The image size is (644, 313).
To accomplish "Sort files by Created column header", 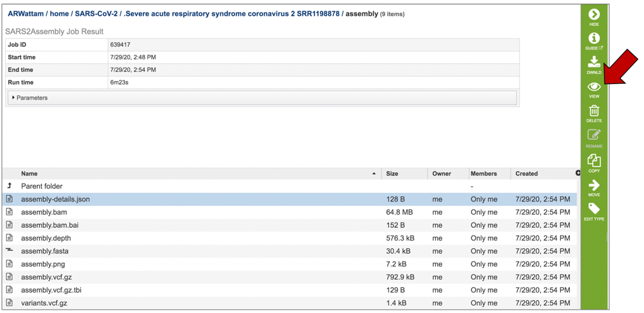I will click(526, 174).
